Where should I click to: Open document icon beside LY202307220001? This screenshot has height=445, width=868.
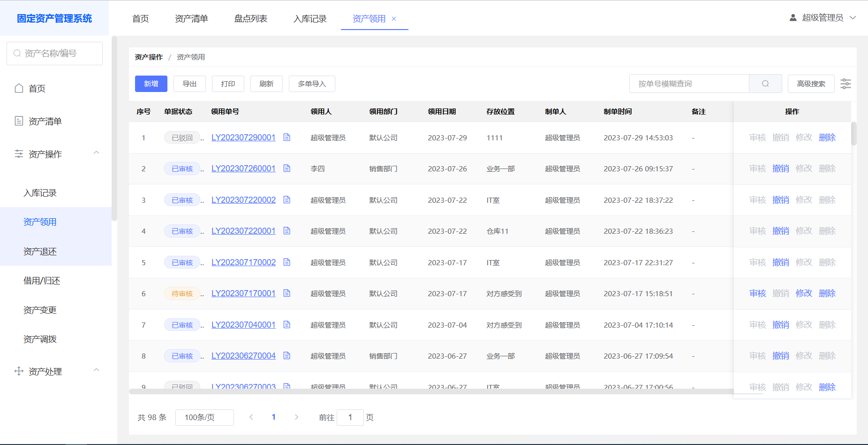(287, 231)
